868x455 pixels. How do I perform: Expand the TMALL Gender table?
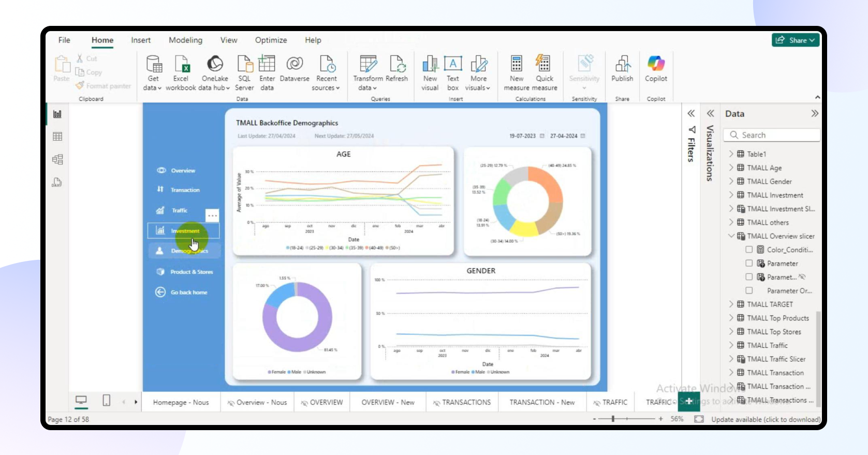tap(731, 181)
